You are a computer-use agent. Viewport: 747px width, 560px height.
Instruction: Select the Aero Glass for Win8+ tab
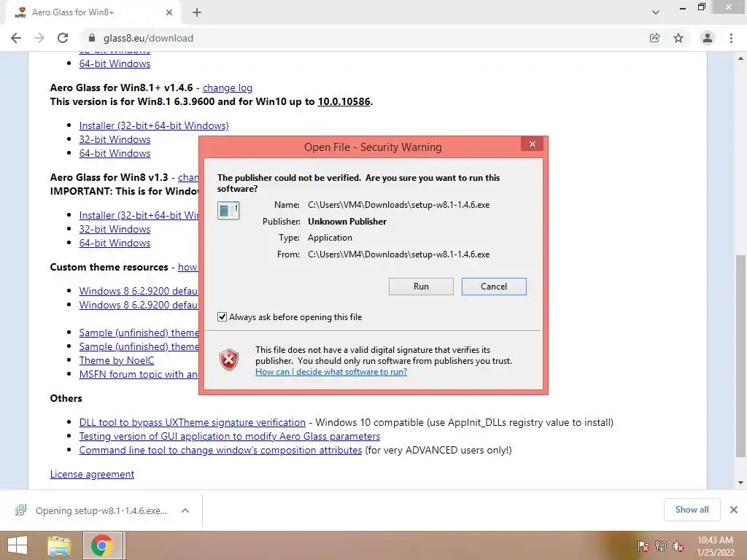[x=93, y=12]
